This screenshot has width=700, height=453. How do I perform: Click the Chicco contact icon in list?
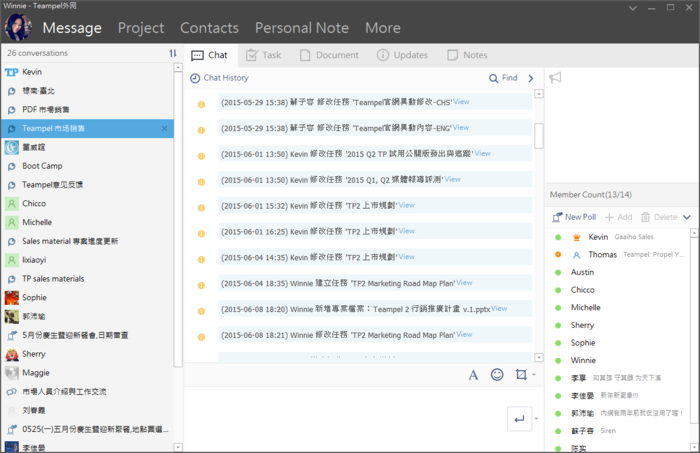tap(12, 204)
